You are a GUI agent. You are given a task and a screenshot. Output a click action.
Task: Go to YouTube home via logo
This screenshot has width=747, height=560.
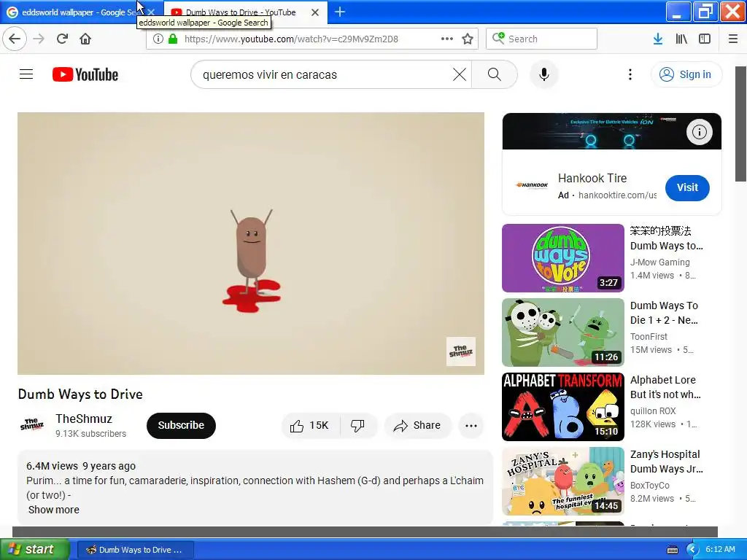pyautogui.click(x=85, y=75)
